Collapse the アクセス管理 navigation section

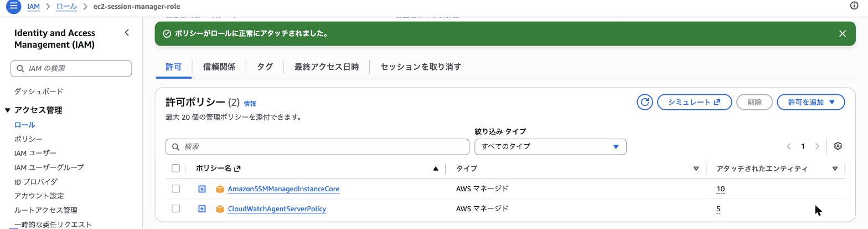point(8,110)
